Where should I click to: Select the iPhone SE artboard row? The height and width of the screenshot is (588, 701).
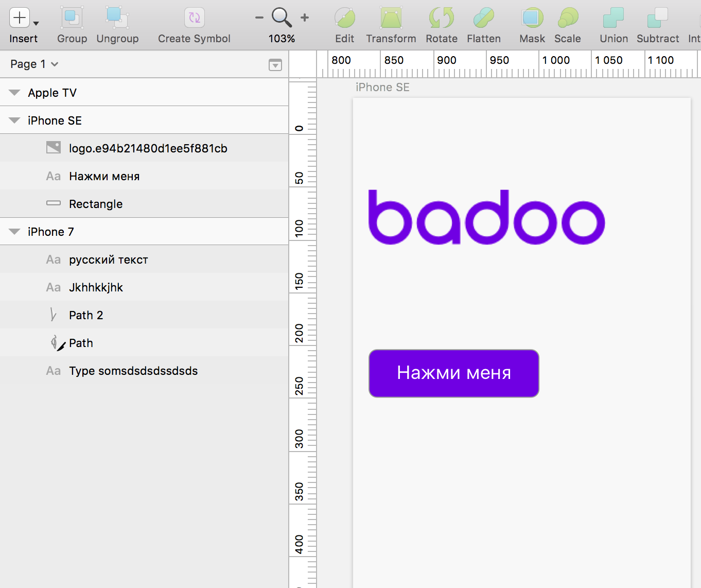click(144, 120)
